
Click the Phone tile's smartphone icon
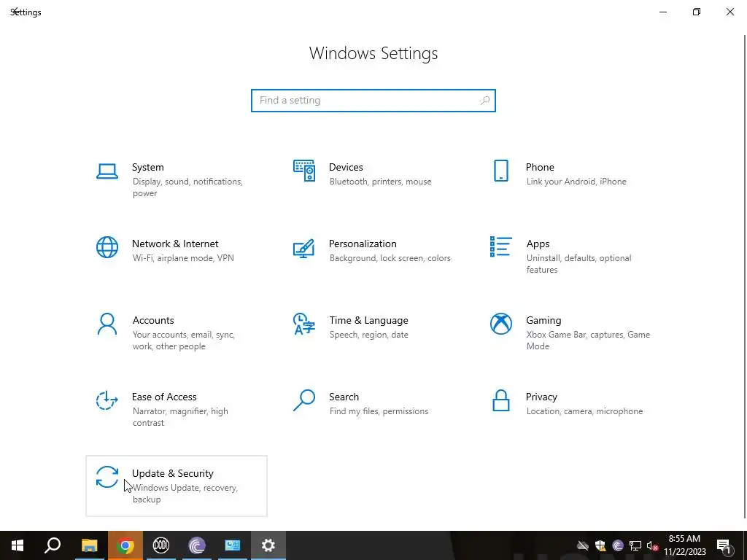(x=500, y=171)
